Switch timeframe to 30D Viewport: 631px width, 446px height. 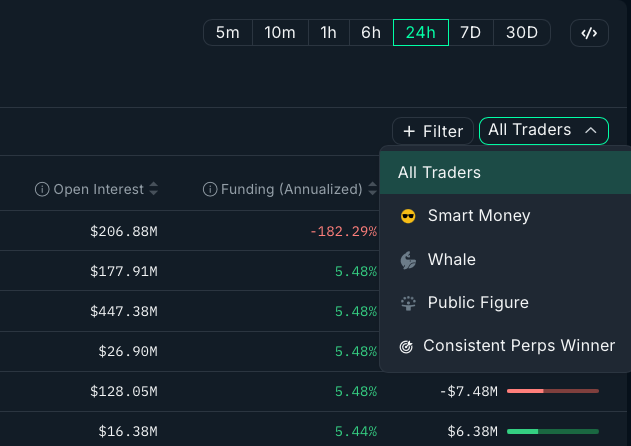tap(522, 33)
